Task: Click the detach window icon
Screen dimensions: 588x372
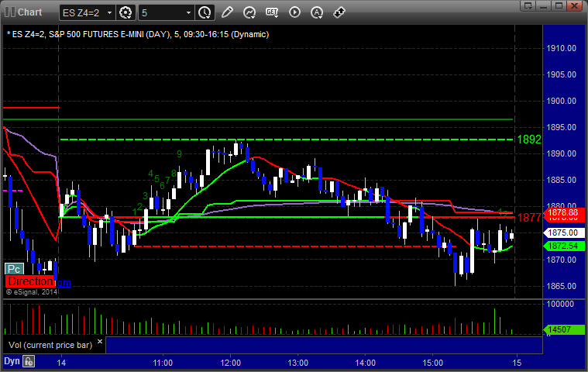Action: [528, 5]
